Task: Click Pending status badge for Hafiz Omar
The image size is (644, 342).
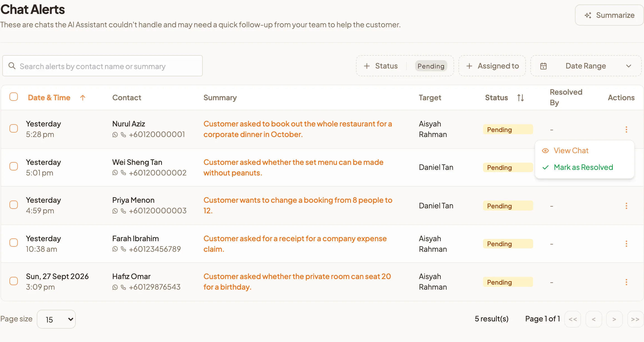Action: (508, 282)
